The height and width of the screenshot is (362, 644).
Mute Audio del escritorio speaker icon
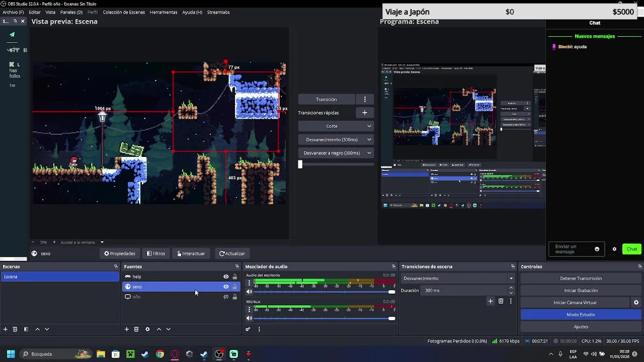[249, 292]
